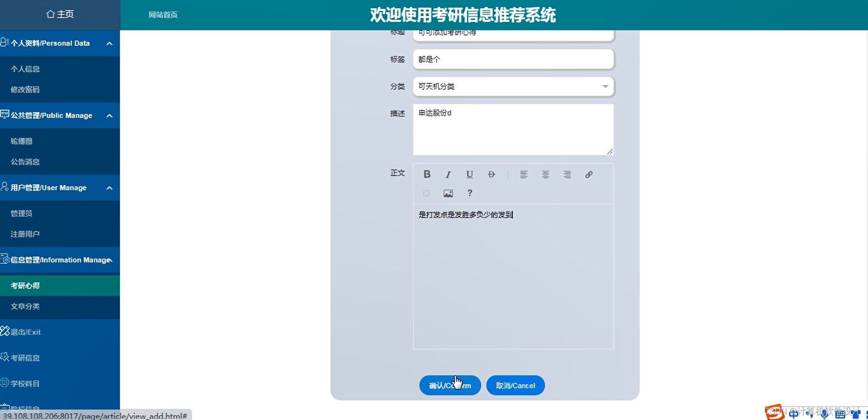Click the 主页 header text
Image resolution: width=868 pixels, height=420 pixels.
pos(65,14)
